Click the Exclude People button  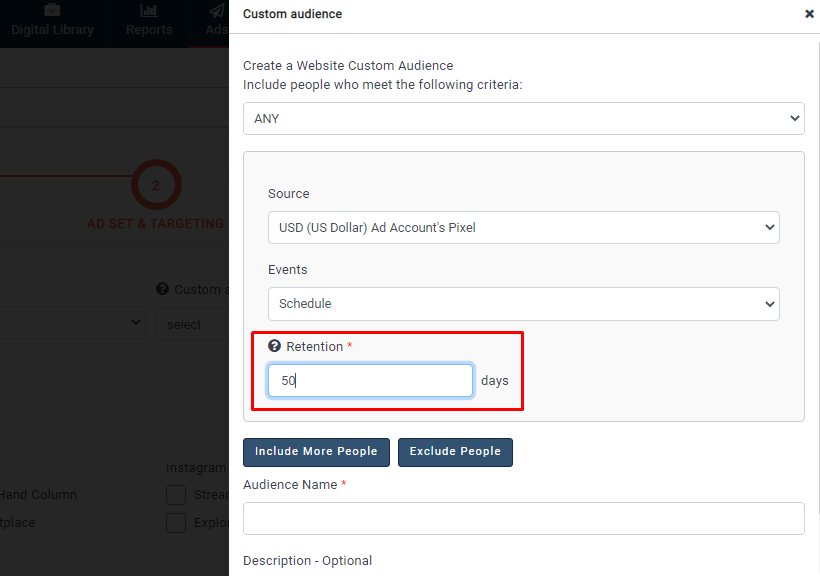[x=455, y=452]
